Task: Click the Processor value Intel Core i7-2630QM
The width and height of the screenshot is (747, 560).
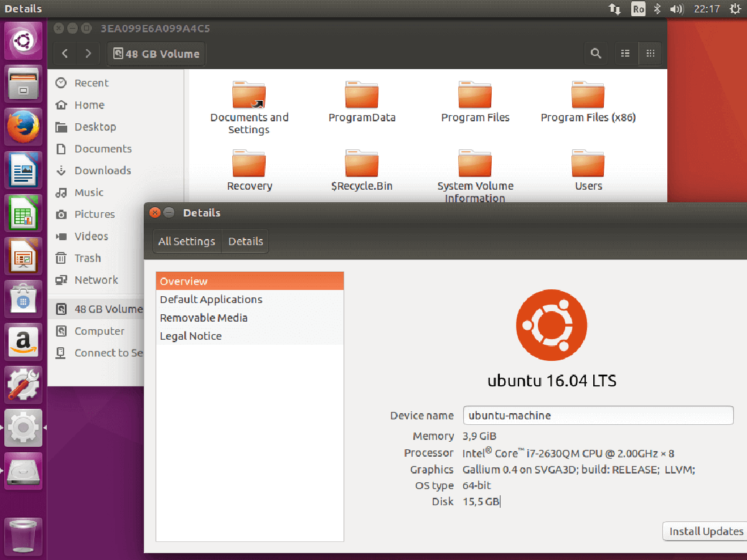Action: [568, 452]
